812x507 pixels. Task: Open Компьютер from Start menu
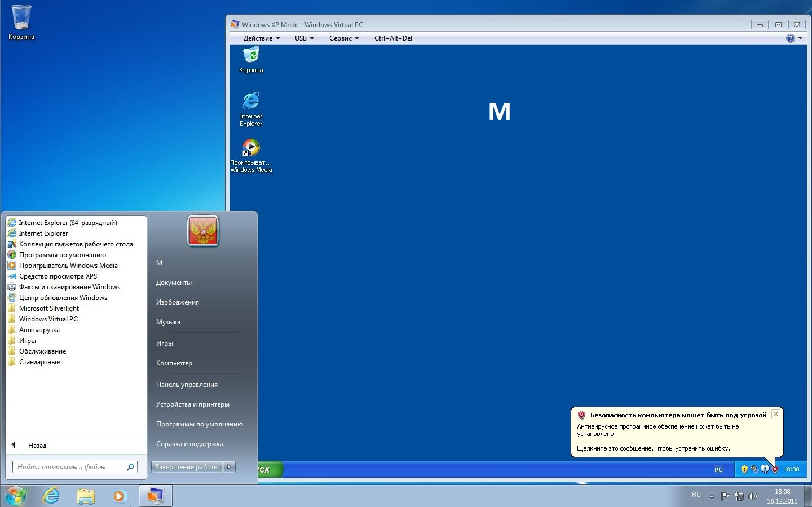174,363
